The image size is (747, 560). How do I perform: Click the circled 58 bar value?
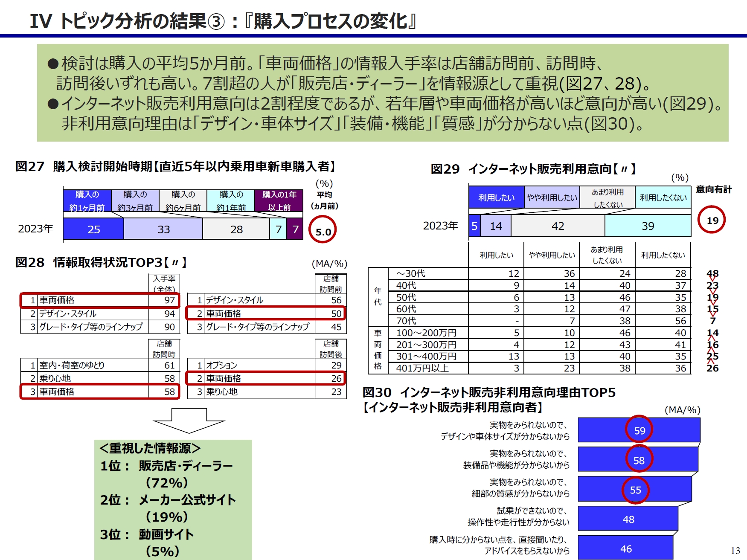(638, 460)
